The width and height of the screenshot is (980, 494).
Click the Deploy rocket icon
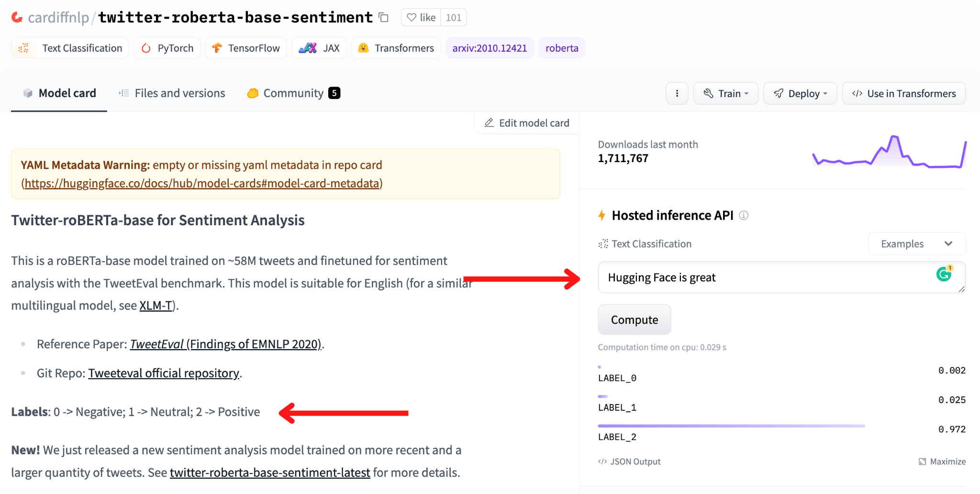pyautogui.click(x=779, y=93)
